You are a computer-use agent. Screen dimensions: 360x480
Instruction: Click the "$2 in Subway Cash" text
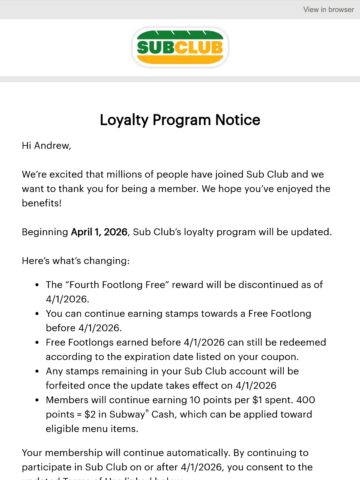tap(129, 414)
